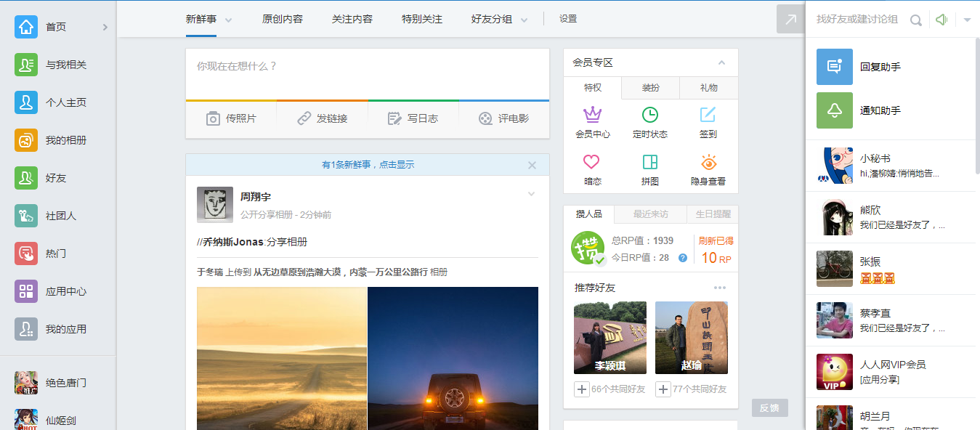This screenshot has height=430, width=980.
Task: Open 会员中心 crown icon
Action: point(593,115)
